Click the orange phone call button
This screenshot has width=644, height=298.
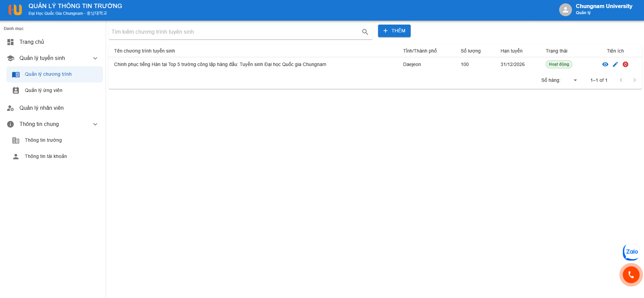point(631,275)
